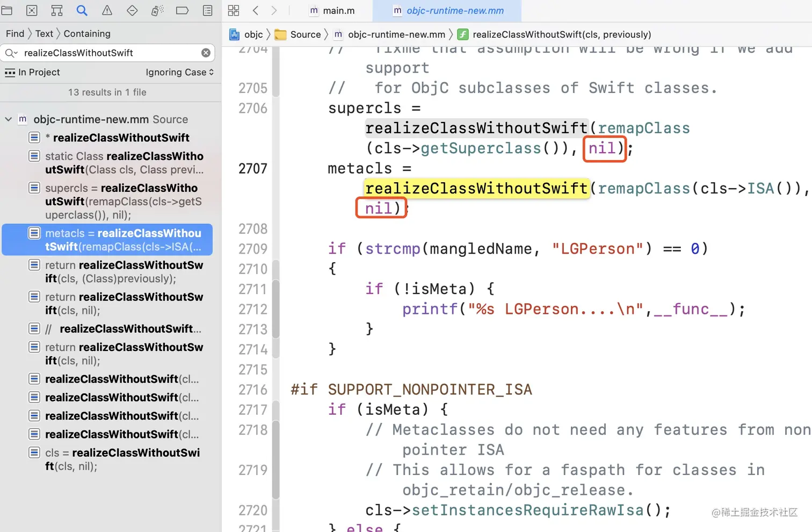Open the search options magnifier dropdown
The width and height of the screenshot is (812, 532).
click(x=11, y=53)
